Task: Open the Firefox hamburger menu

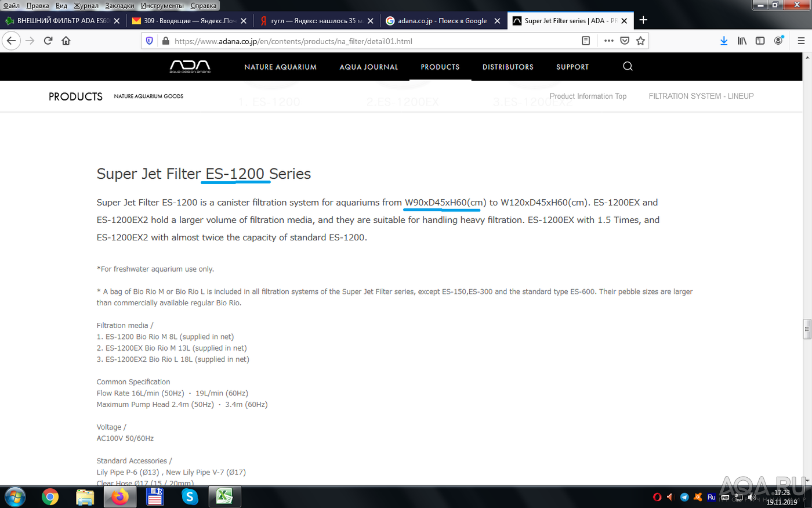Action: pyautogui.click(x=801, y=41)
